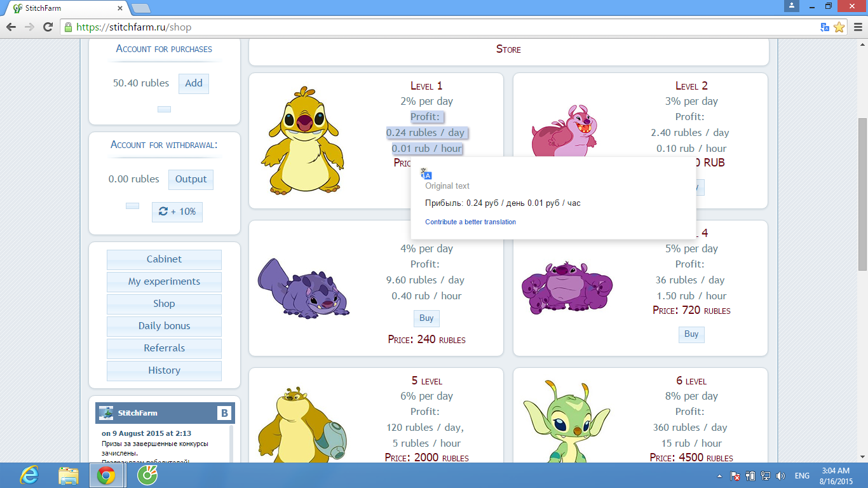Click the Output withdrawal button
The height and width of the screenshot is (488, 868).
tap(191, 179)
